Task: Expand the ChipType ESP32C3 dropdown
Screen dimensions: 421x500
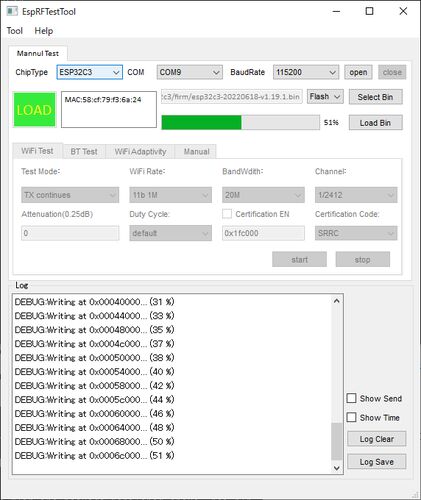Action: click(89, 72)
